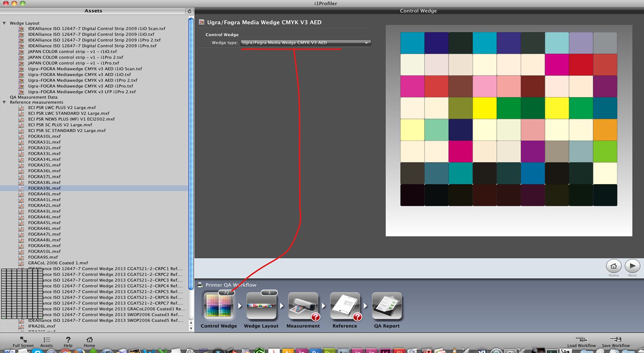This screenshot has height=353, width=644.
Task: Toggle the Assets panel icon in bottom toolbar
Action: pyautogui.click(x=46, y=341)
